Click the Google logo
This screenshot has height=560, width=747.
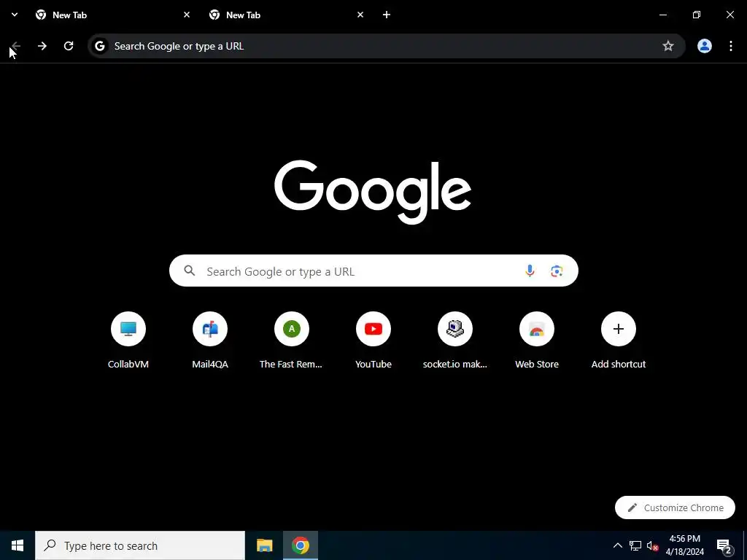(373, 192)
